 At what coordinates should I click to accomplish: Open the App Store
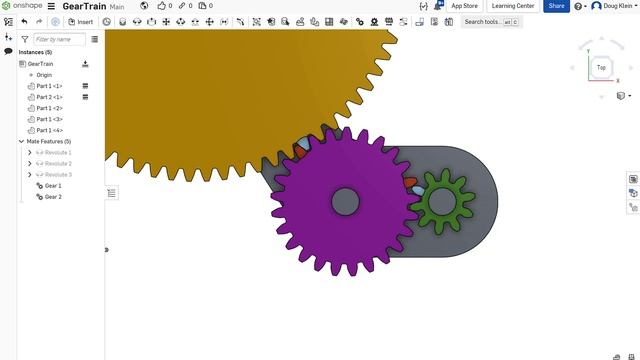464,6
